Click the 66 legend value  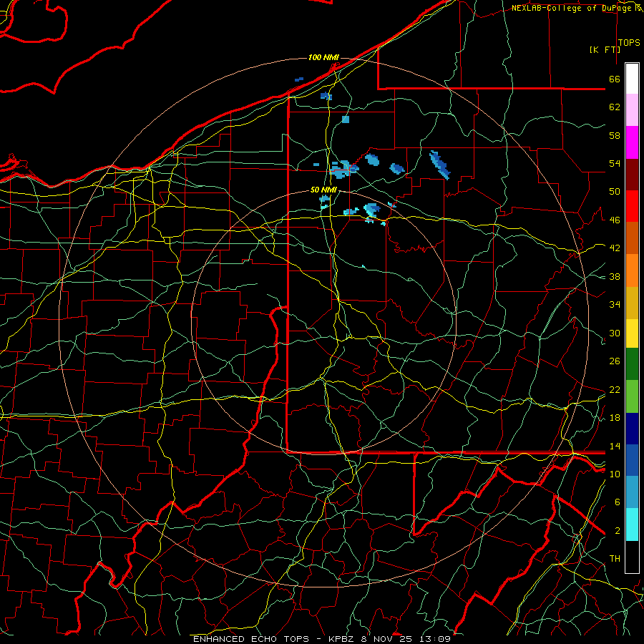point(615,79)
